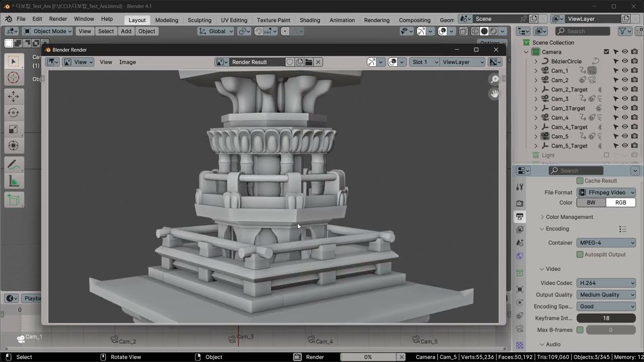The width and height of the screenshot is (644, 362).
Task: Click the render progress bar showing 0%
Action: click(368, 357)
